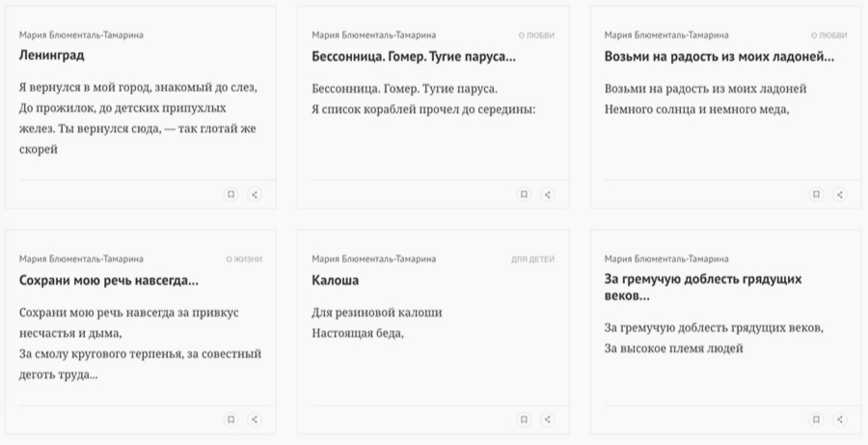Open the poem Бессонница. Гомер. Тугие паруса…

coord(414,57)
